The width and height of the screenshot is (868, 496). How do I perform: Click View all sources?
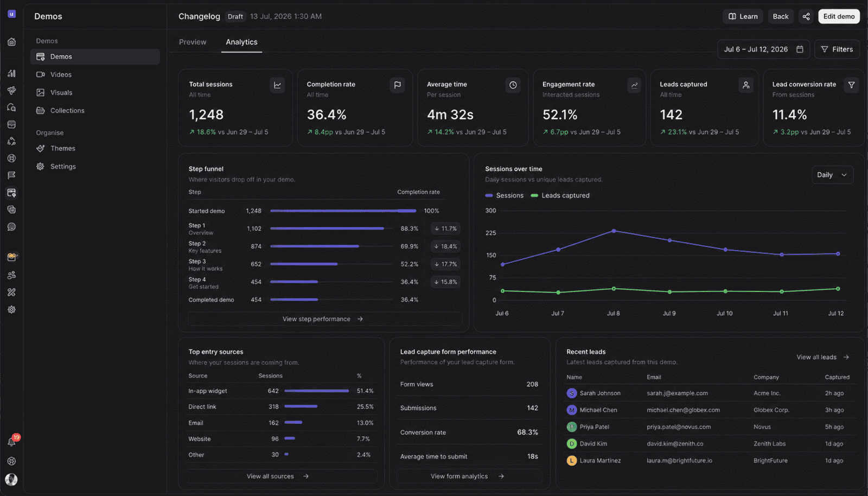282,476
